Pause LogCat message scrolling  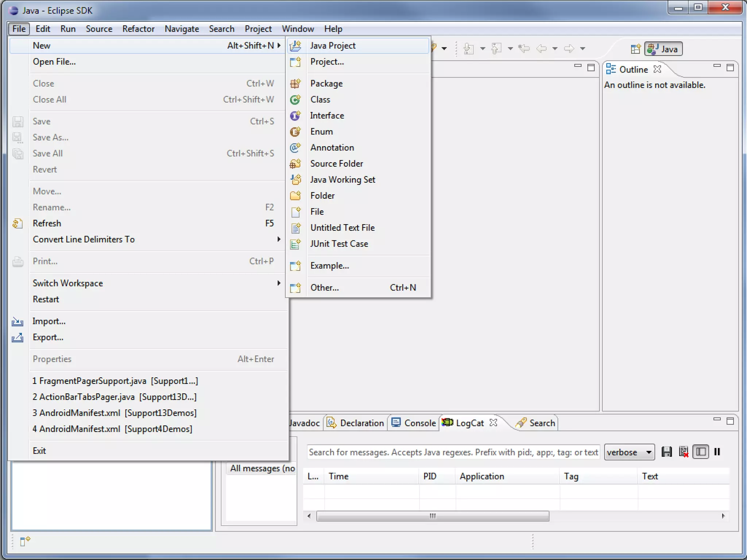pyautogui.click(x=717, y=452)
